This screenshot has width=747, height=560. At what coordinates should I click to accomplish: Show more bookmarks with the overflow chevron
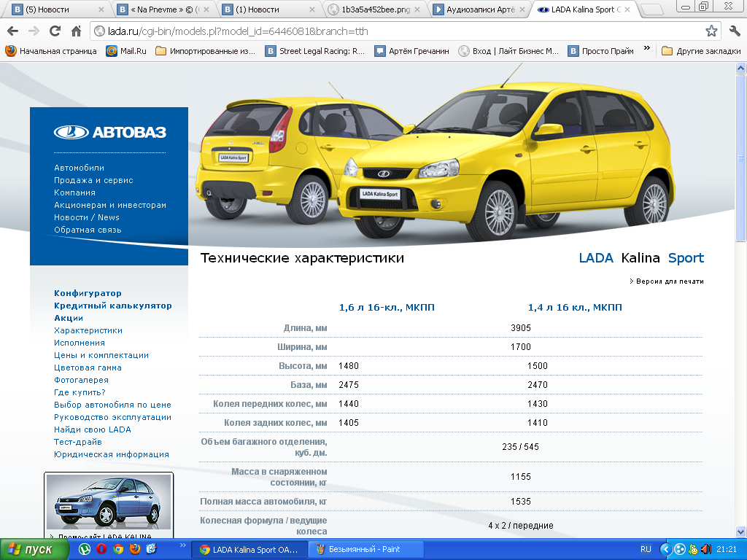click(646, 48)
